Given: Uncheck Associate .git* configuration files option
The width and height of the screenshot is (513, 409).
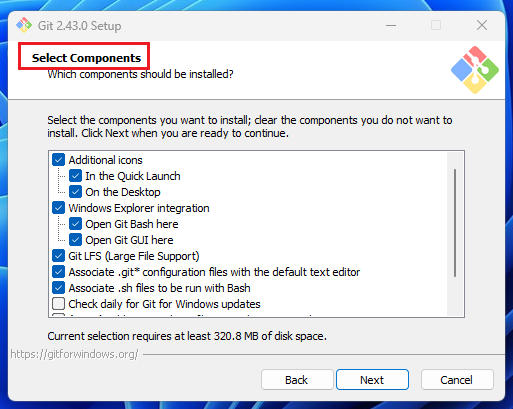Looking at the screenshot, I should coord(58,272).
